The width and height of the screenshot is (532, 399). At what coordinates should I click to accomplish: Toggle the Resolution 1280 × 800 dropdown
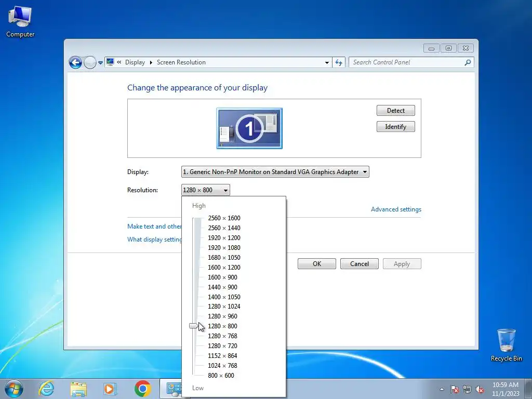pyautogui.click(x=206, y=190)
